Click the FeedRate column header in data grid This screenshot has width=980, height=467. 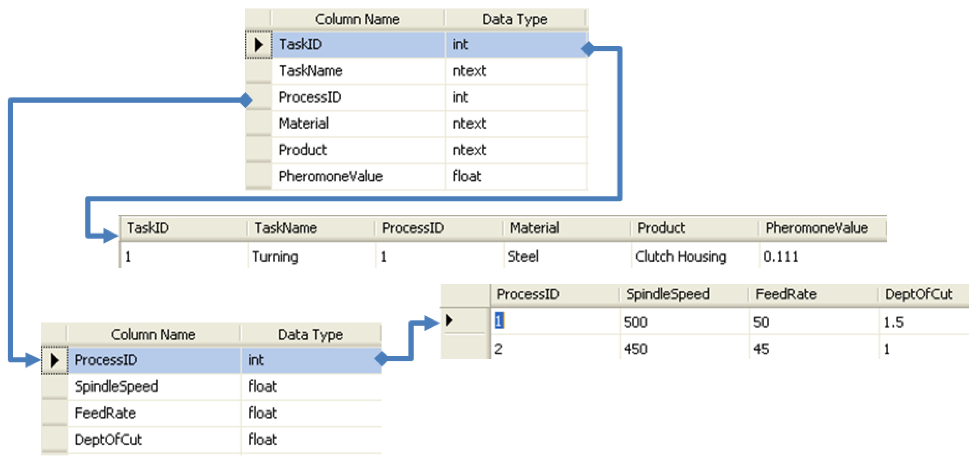786,294
